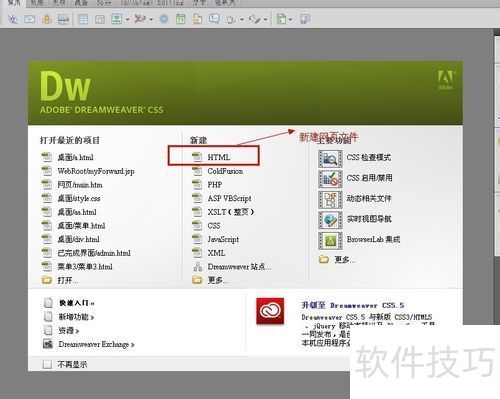The image size is (500, 399).
Task: Click the 动态相关文件 feature icon
Action: pos(330,199)
